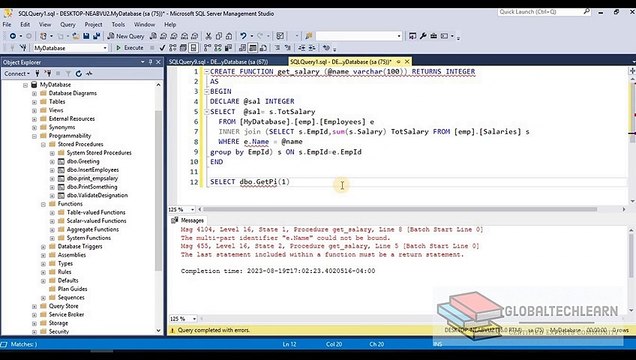This screenshot has width=636, height=360.
Task: Select dbo.ValidateDesignation stored procedure
Action: tap(97, 195)
